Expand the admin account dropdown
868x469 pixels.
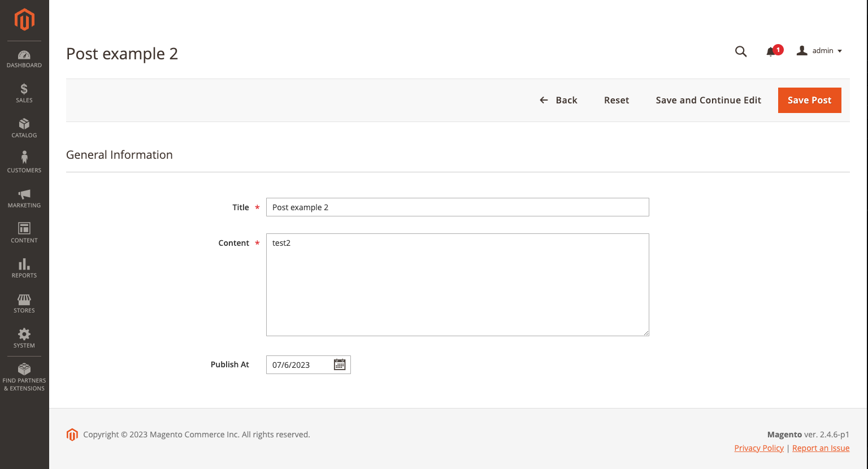[819, 51]
